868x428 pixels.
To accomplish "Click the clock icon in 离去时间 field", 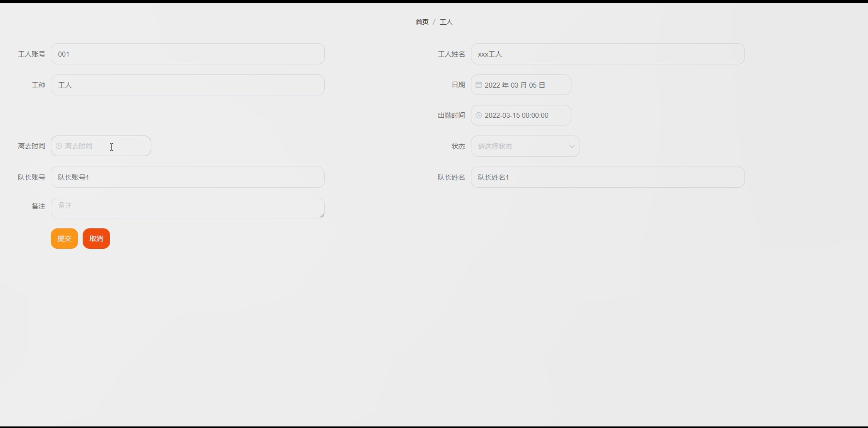I will click(59, 146).
